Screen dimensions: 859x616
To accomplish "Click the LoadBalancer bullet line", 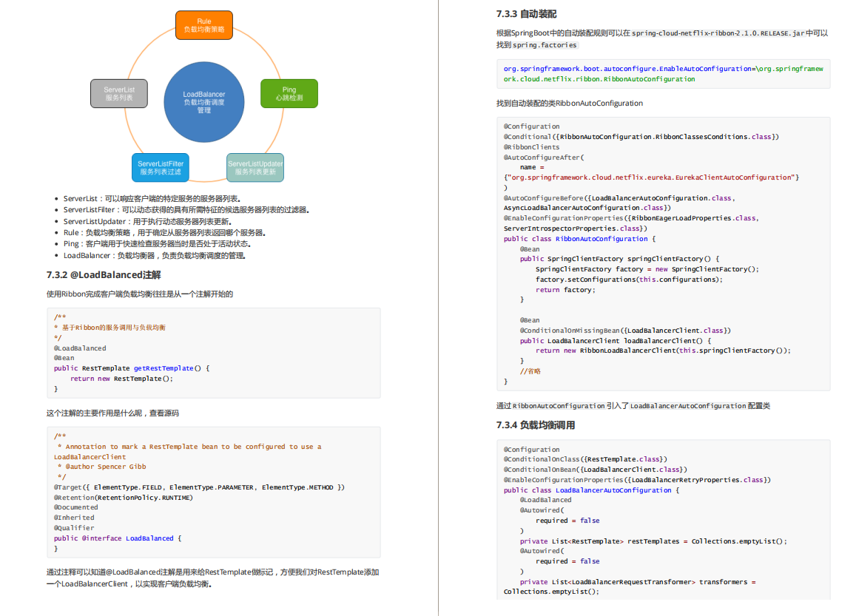I will tap(155, 256).
